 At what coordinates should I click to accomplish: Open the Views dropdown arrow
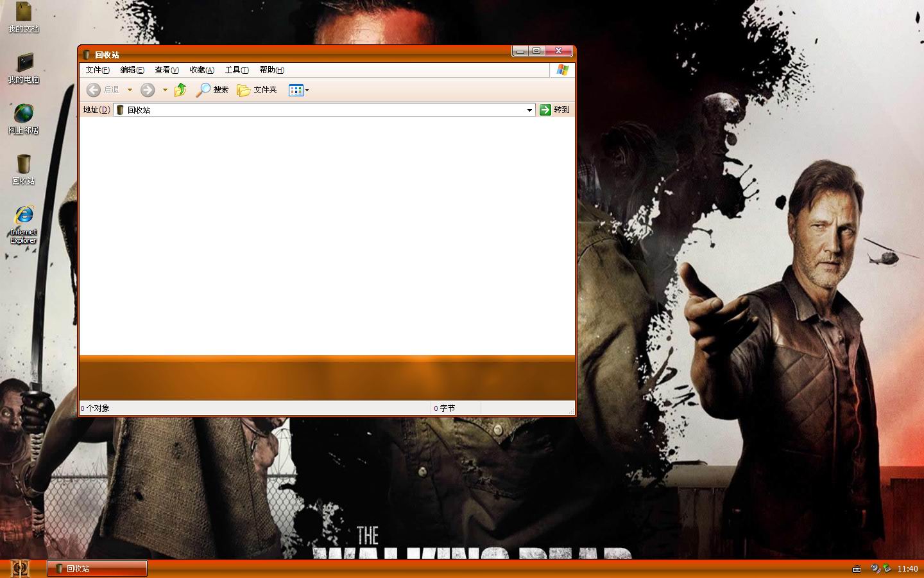coord(307,90)
